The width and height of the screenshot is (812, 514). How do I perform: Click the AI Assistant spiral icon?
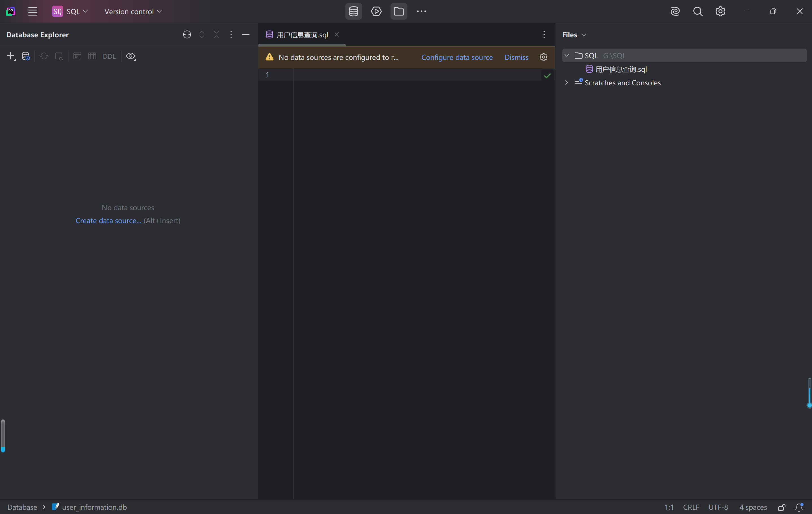tap(675, 12)
